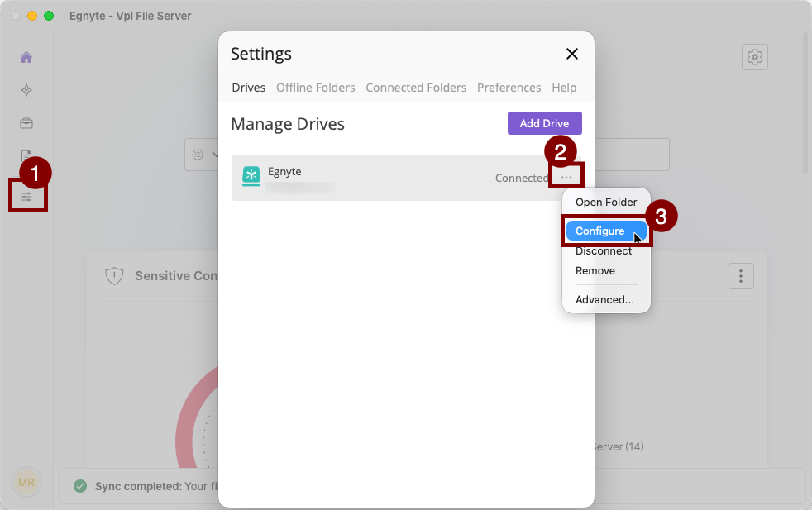Click the Manage Drives heading

(x=288, y=124)
